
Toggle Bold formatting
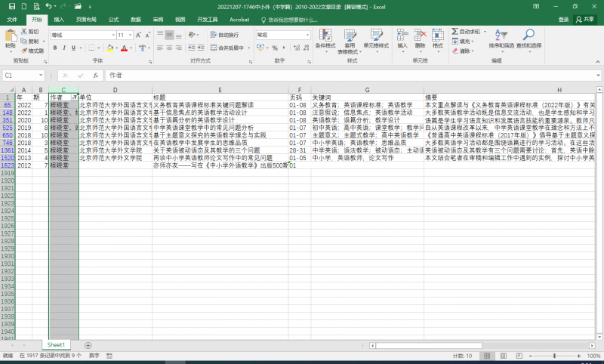(x=55, y=48)
